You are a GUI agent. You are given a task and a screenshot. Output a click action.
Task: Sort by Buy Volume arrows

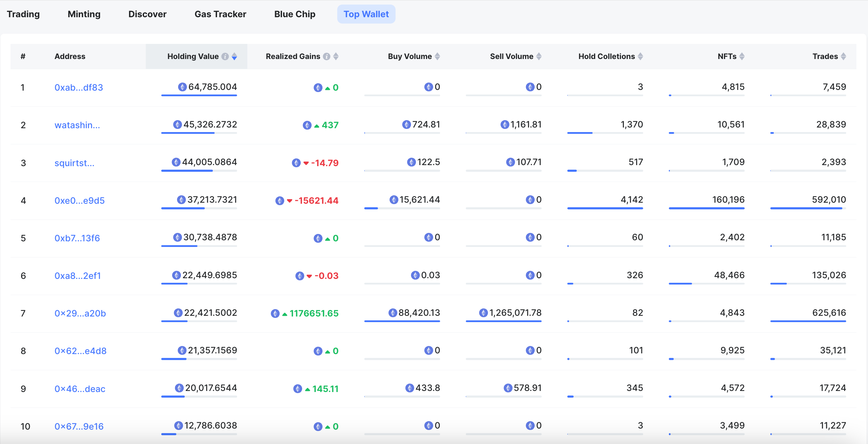[437, 57]
